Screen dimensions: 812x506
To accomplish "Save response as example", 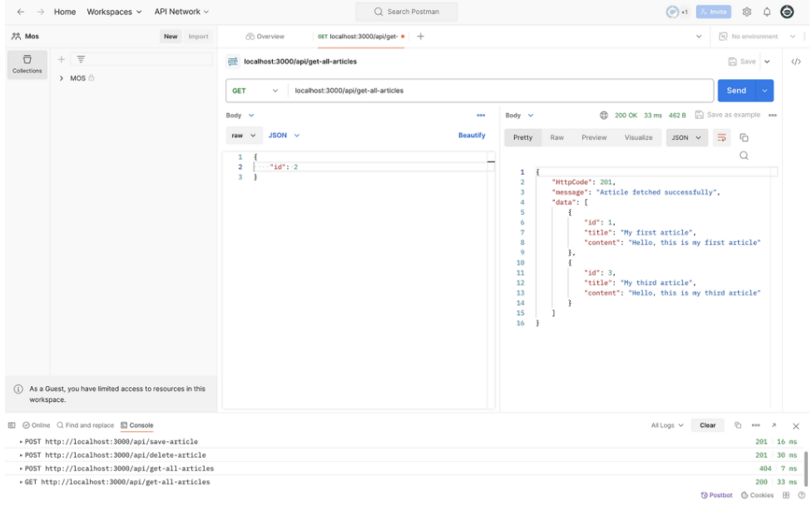I will tap(728, 115).
